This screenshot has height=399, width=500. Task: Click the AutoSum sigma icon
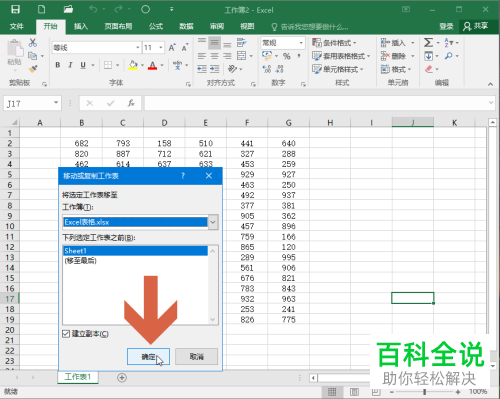pyautogui.click(x=428, y=42)
